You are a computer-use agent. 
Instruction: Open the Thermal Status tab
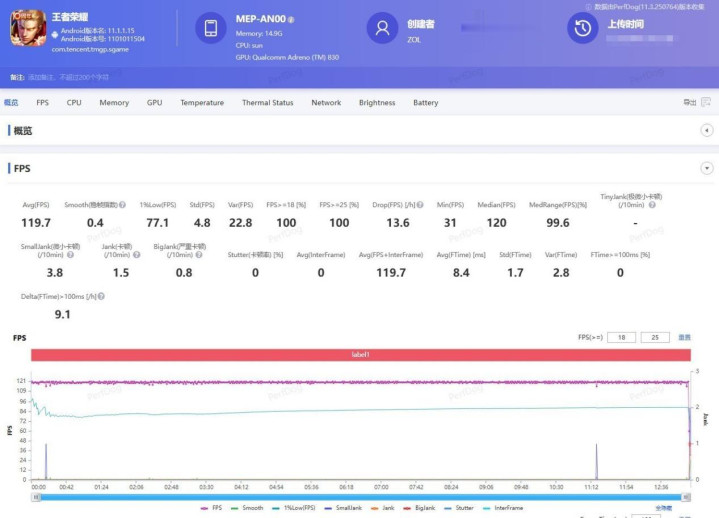[x=267, y=103]
